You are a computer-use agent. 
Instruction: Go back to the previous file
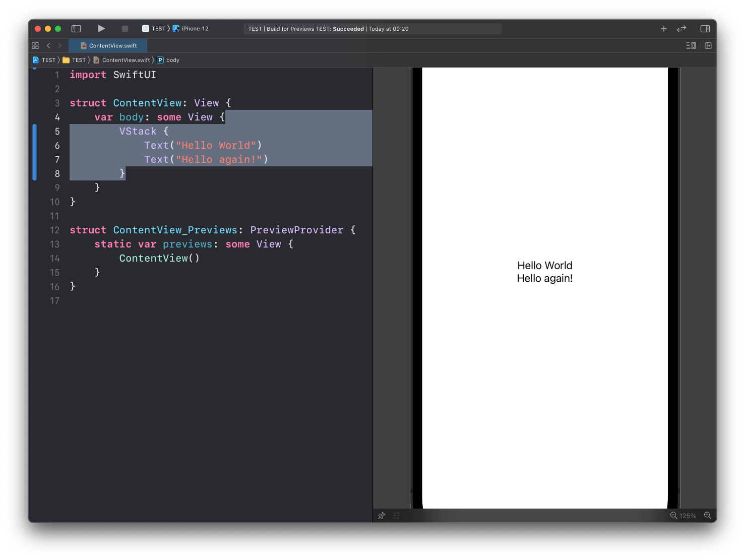tap(48, 46)
